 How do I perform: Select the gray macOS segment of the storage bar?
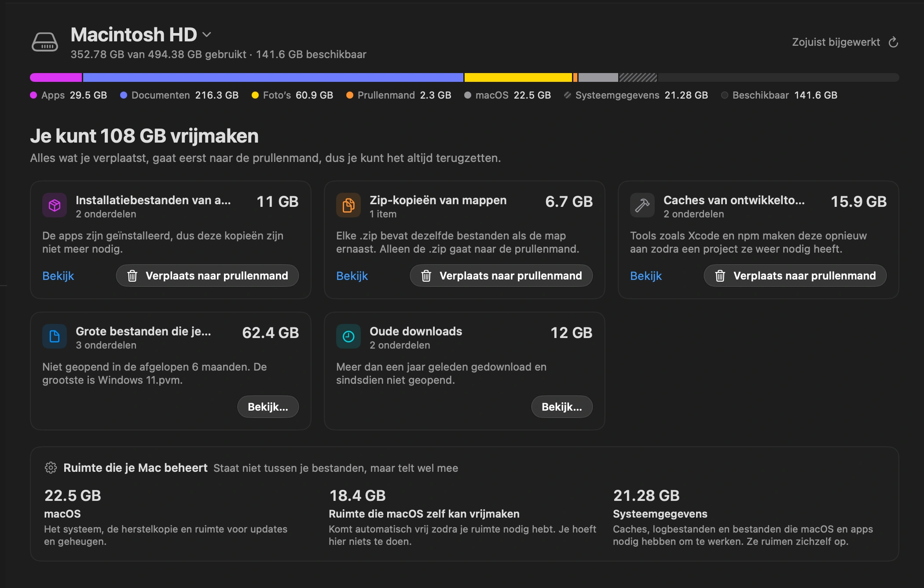(x=598, y=77)
